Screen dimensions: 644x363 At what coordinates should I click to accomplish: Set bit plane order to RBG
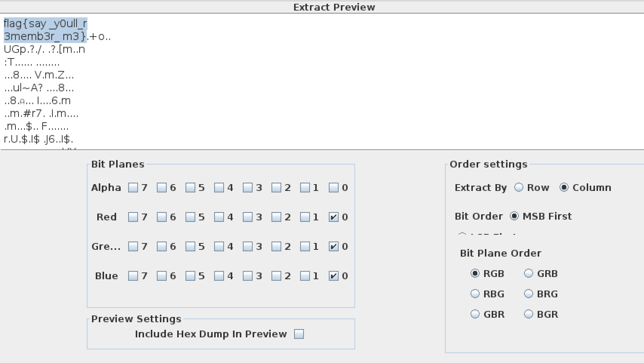pos(475,294)
